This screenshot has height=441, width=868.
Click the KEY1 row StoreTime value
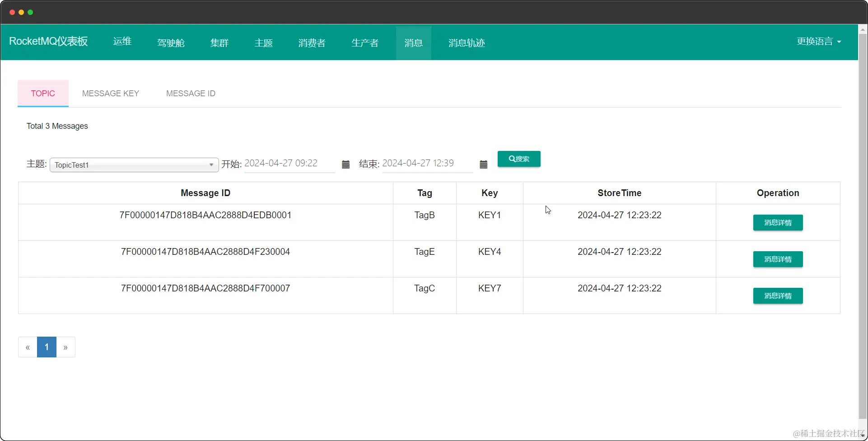point(620,215)
